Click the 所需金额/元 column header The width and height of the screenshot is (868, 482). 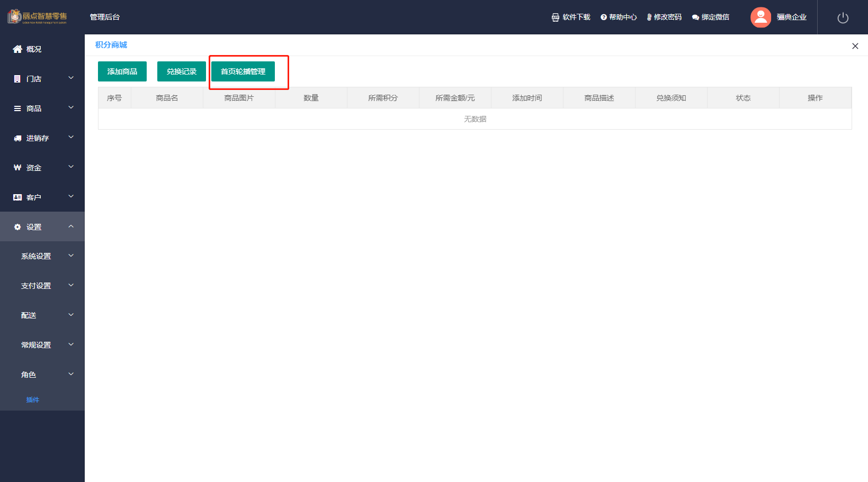coord(455,98)
